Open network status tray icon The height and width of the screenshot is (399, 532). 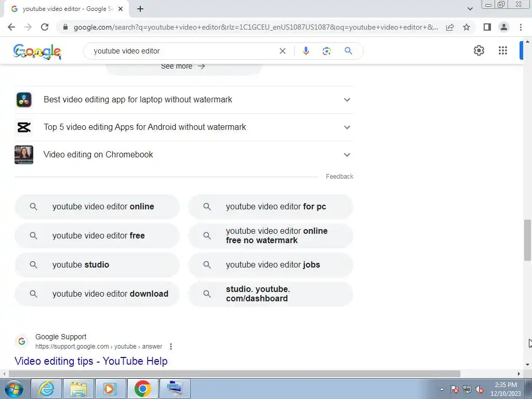pos(467,389)
